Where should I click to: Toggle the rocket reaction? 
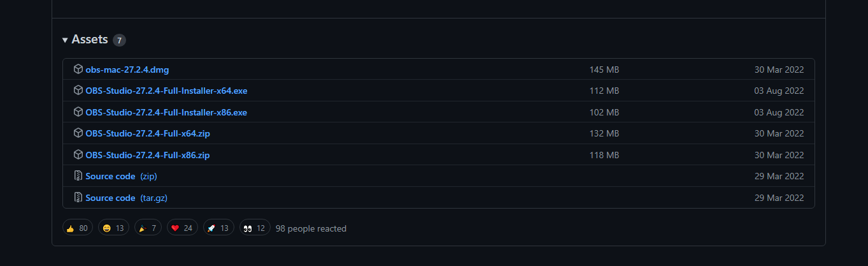click(218, 228)
